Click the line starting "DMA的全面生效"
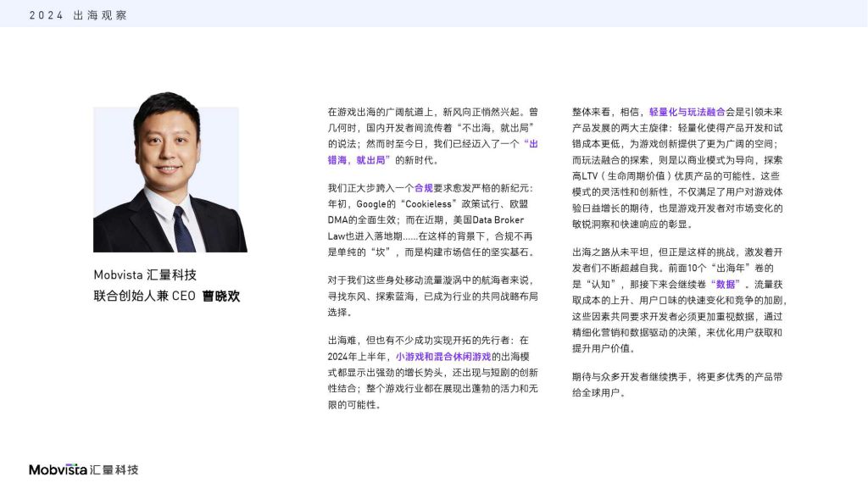Viewport: 868px width, 488px height. pos(426,220)
